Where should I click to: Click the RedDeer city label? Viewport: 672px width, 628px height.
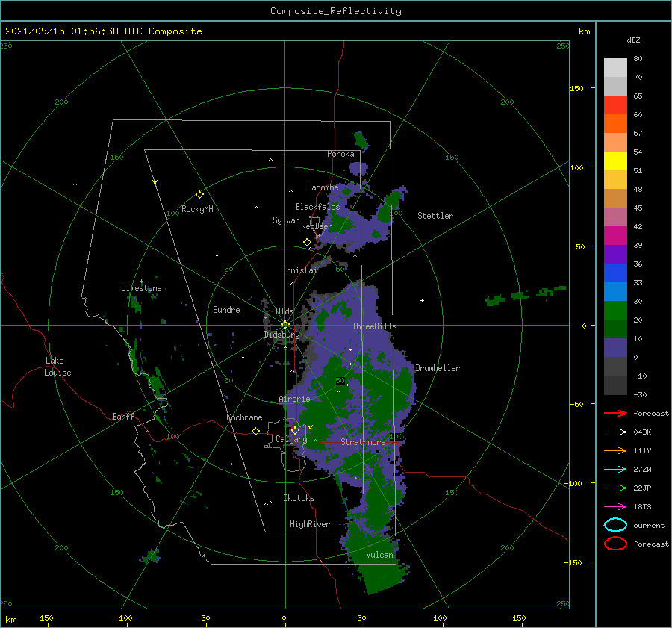[x=317, y=226]
